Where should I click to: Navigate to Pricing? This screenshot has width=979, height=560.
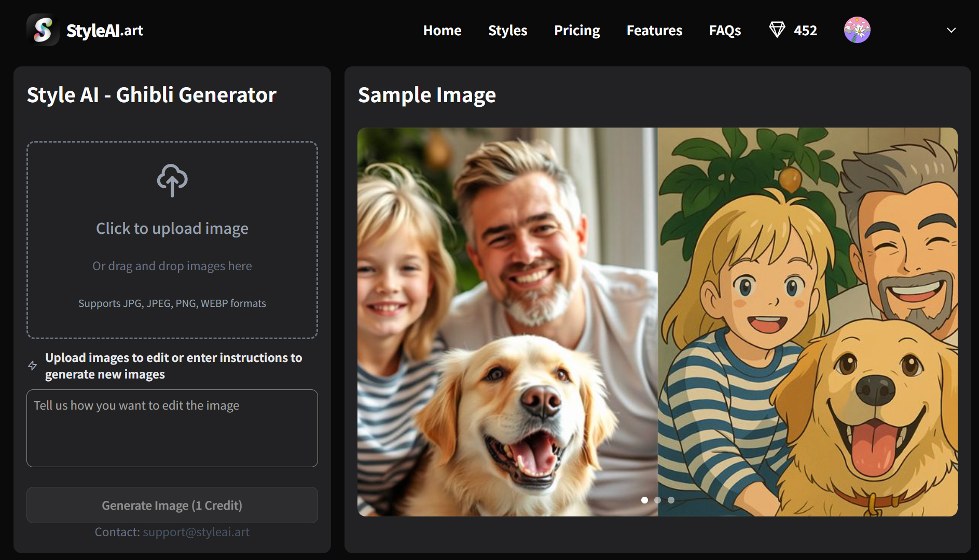[577, 31]
